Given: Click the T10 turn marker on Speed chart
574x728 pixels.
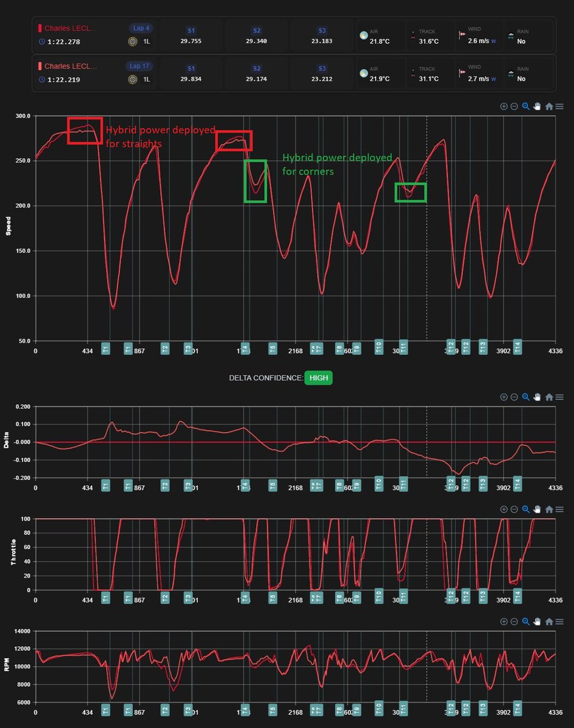Looking at the screenshot, I should coord(379,347).
